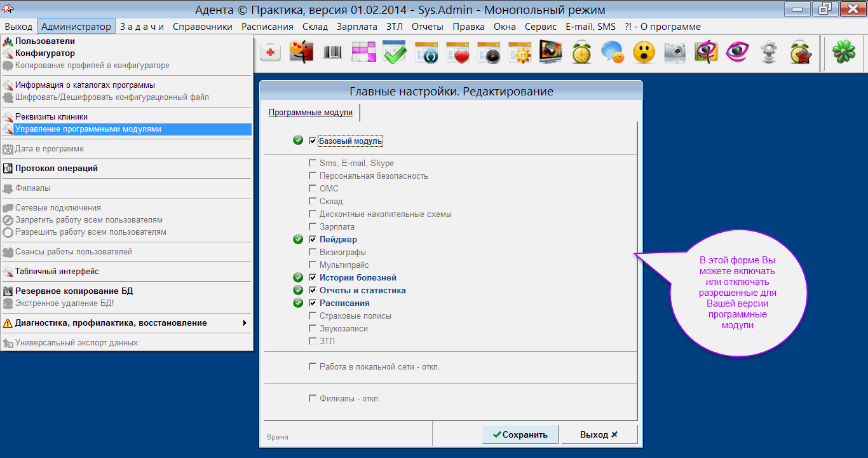Toggle the Пейджер module checkbox
Image resolution: width=868 pixels, height=458 pixels.
coord(313,240)
